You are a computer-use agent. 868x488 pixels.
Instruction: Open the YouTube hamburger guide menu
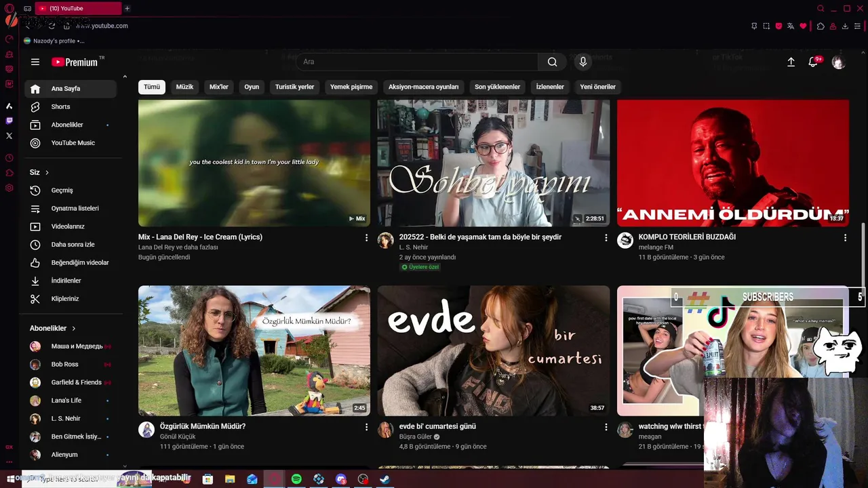35,62
